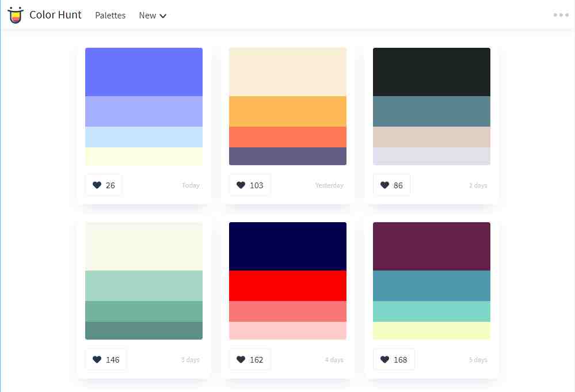
Task: Like the palette with 168 likes
Action: coord(394,360)
